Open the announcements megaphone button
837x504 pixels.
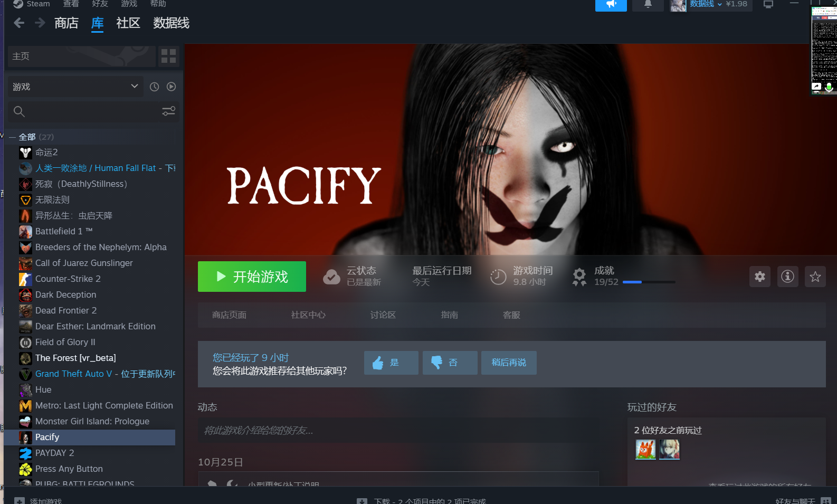pyautogui.click(x=611, y=4)
